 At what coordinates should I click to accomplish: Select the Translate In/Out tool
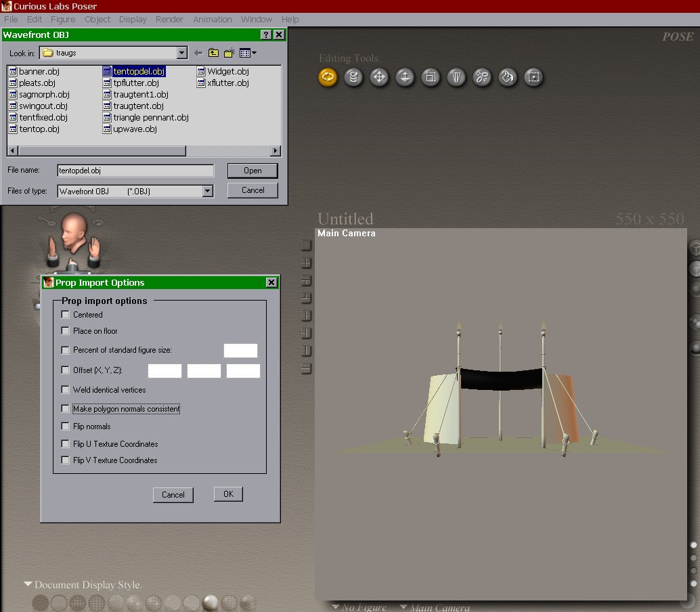click(405, 76)
